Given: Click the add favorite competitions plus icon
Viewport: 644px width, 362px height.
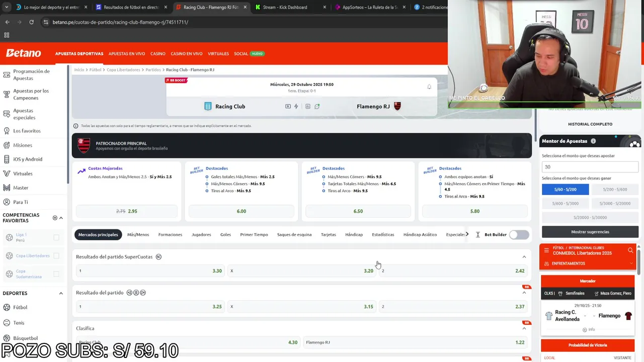Looking at the screenshot, I should [x=55, y=218].
